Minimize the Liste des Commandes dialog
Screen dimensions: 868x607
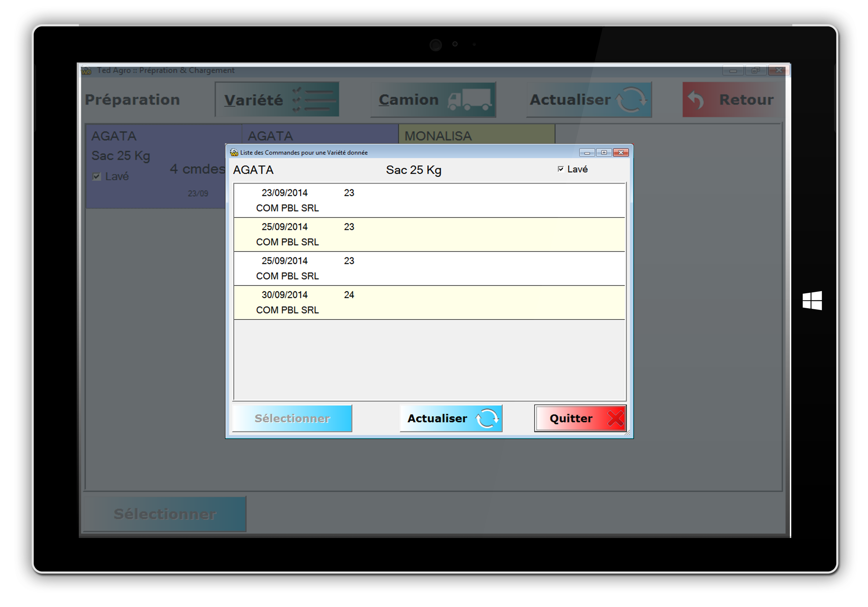587,153
